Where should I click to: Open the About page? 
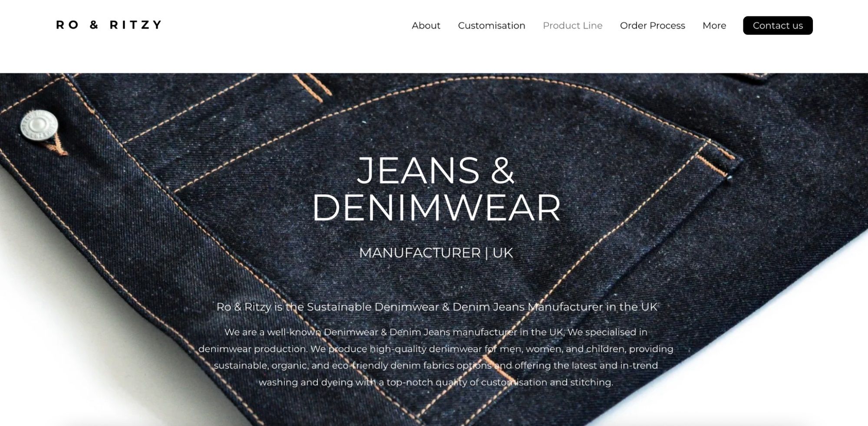[426, 26]
